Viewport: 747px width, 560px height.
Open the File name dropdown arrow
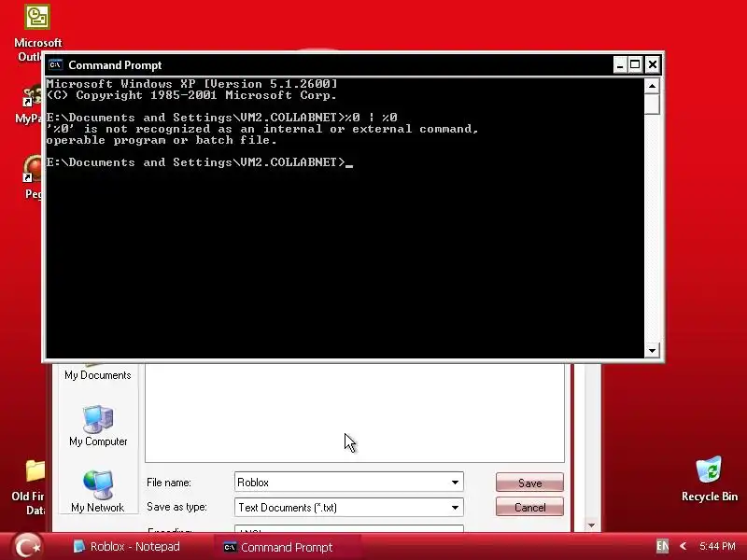455,483
